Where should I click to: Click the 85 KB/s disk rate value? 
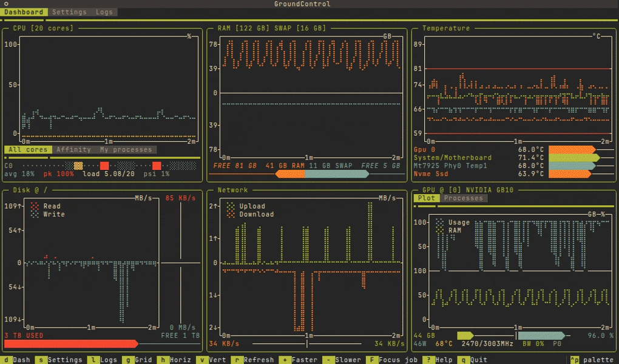(x=180, y=198)
